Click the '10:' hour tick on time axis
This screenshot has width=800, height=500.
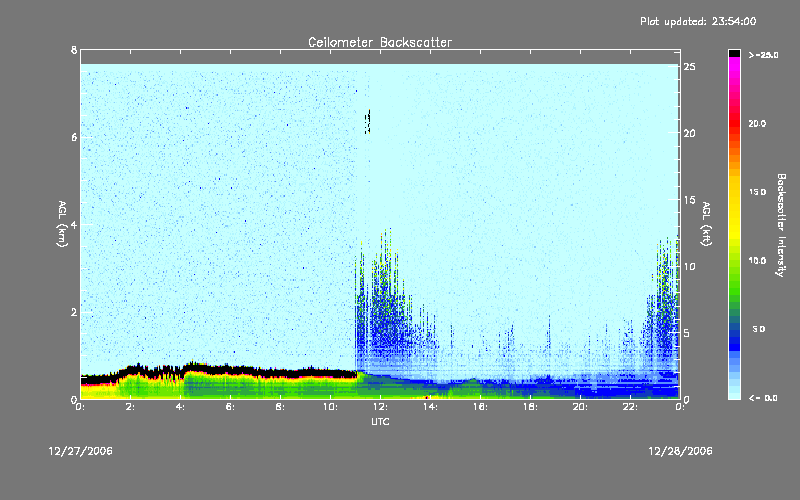click(x=330, y=407)
